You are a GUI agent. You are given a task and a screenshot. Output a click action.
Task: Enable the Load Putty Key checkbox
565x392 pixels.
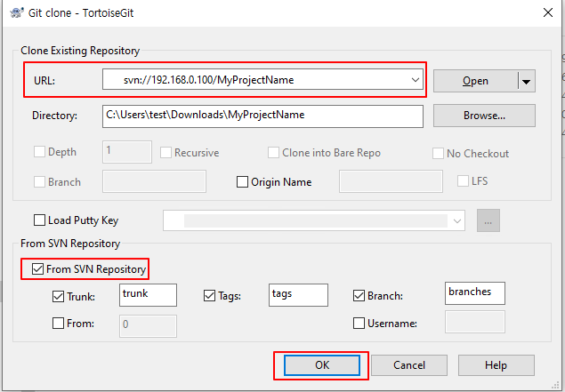tap(39, 220)
